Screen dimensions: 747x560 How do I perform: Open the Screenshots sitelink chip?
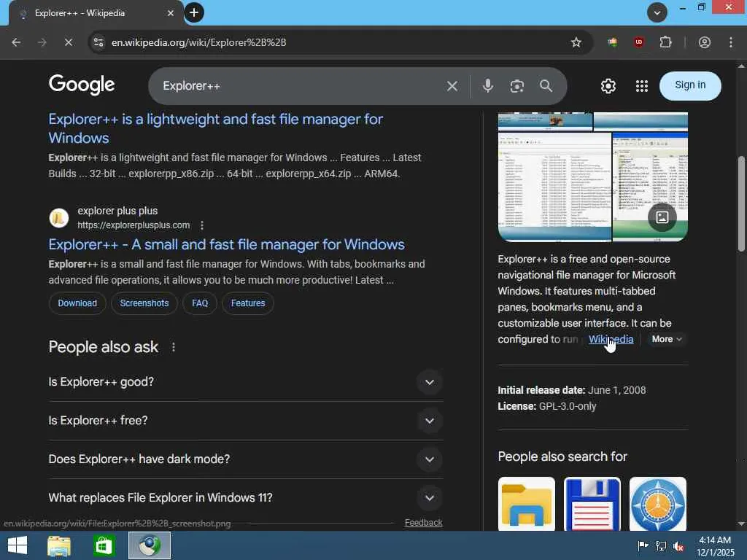click(144, 303)
